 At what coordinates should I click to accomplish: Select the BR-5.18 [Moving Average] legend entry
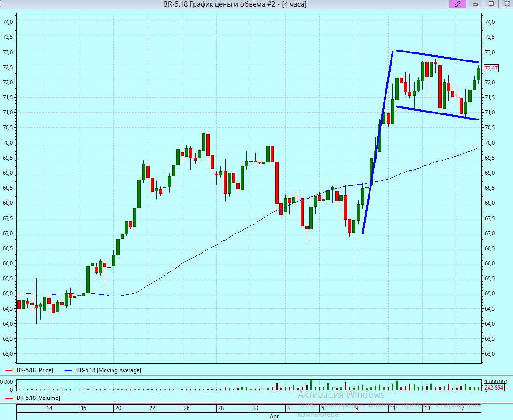click(109, 370)
